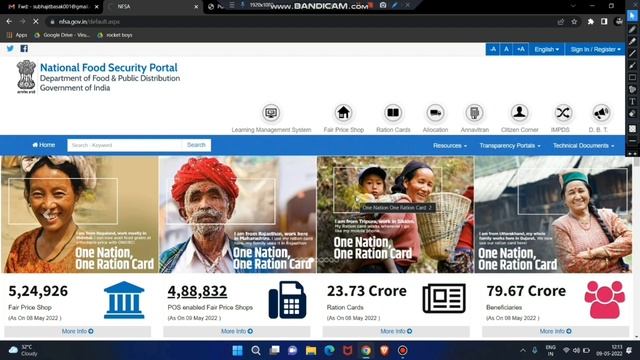Click More Info under Beneficiaries

click(x=556, y=331)
